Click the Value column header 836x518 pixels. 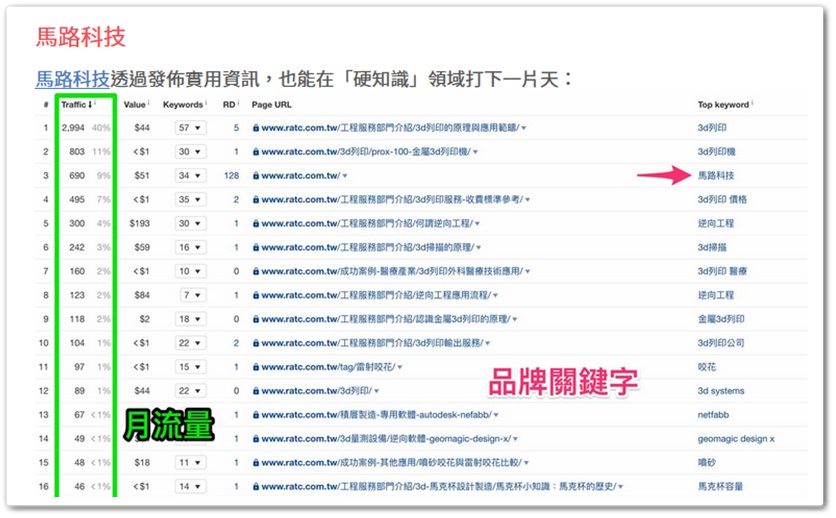tap(134, 104)
